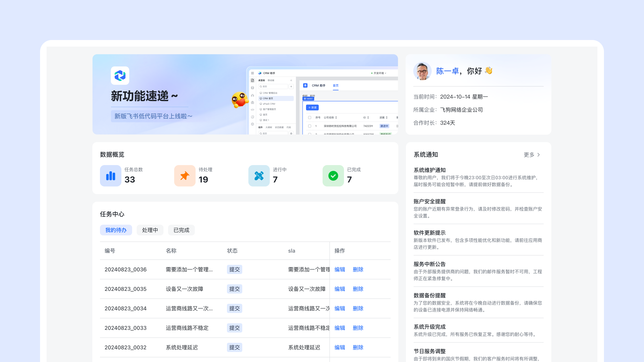The height and width of the screenshot is (362, 644).
Task: Switch to 处理中 tab
Action: click(x=150, y=230)
